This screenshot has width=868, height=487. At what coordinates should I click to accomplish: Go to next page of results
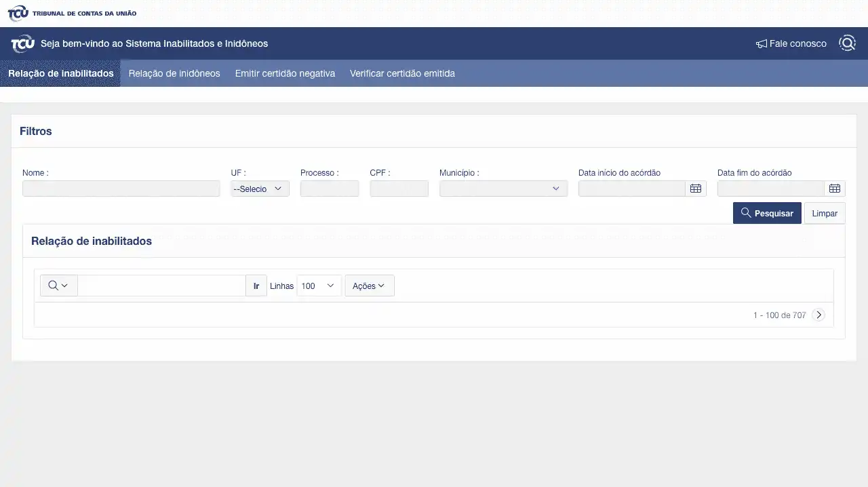tap(818, 315)
